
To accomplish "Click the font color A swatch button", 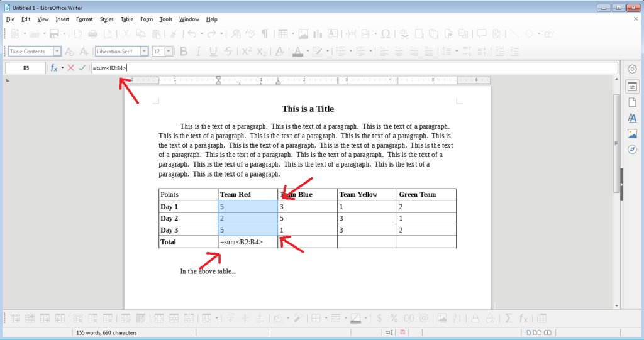I will (297, 52).
